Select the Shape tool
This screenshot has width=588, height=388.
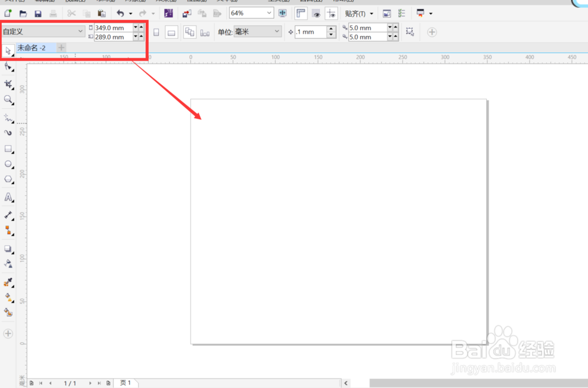click(x=8, y=67)
